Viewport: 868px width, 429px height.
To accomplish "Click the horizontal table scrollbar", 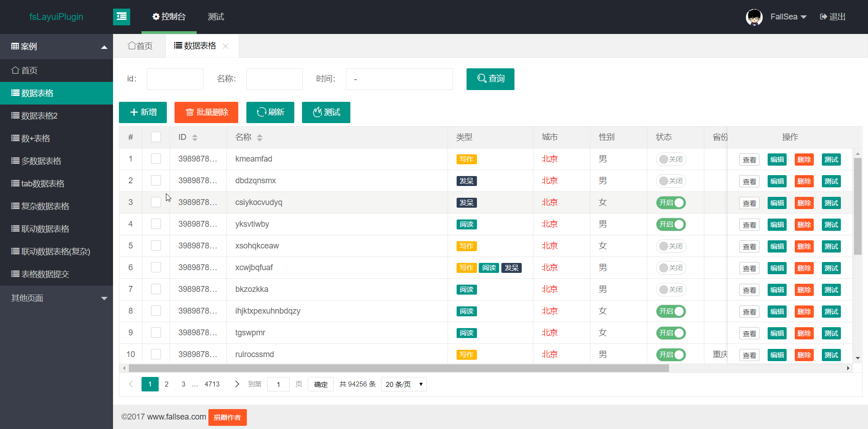I will pyautogui.click(x=398, y=368).
